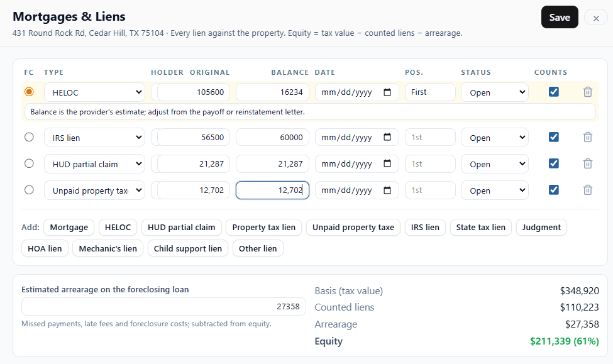Edit Unpaid property taxes position field
Image resolution: width=613 pixels, height=364 pixels.
(430, 190)
